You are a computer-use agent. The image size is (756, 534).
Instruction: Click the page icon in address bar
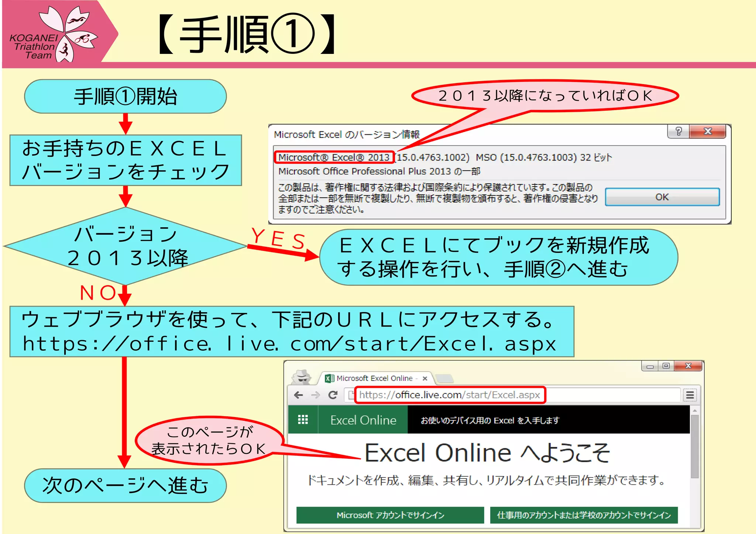[351, 395]
